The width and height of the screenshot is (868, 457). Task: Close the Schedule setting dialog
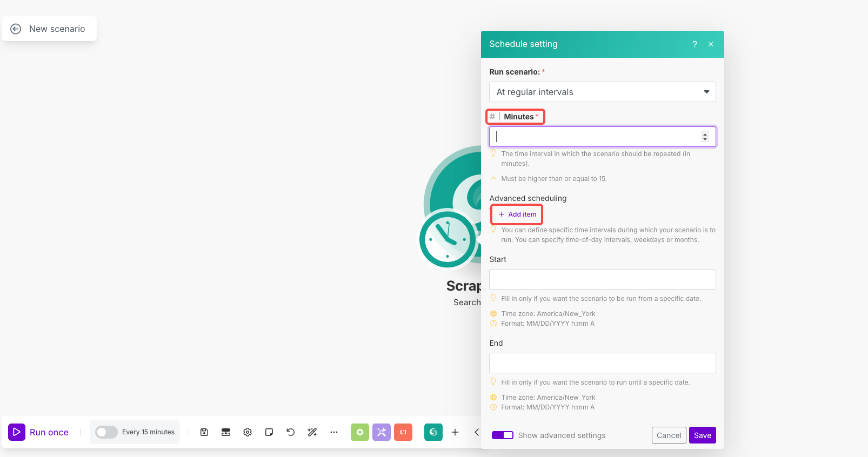[x=711, y=44]
